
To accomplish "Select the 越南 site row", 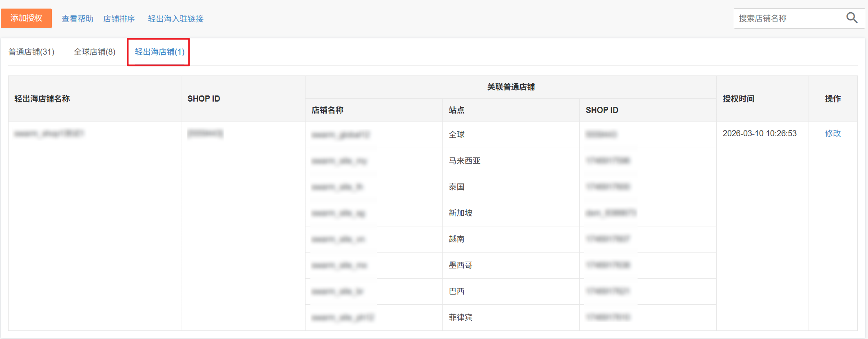I will coord(457,239).
